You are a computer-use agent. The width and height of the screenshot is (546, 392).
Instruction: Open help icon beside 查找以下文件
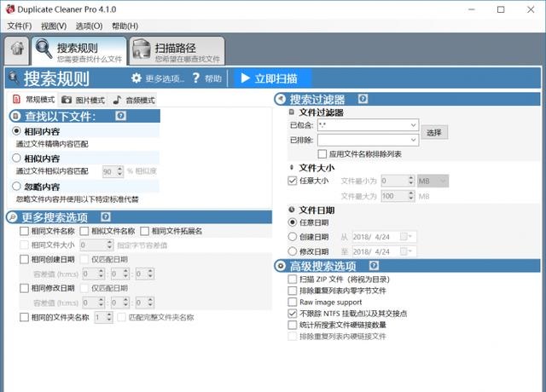click(x=121, y=116)
